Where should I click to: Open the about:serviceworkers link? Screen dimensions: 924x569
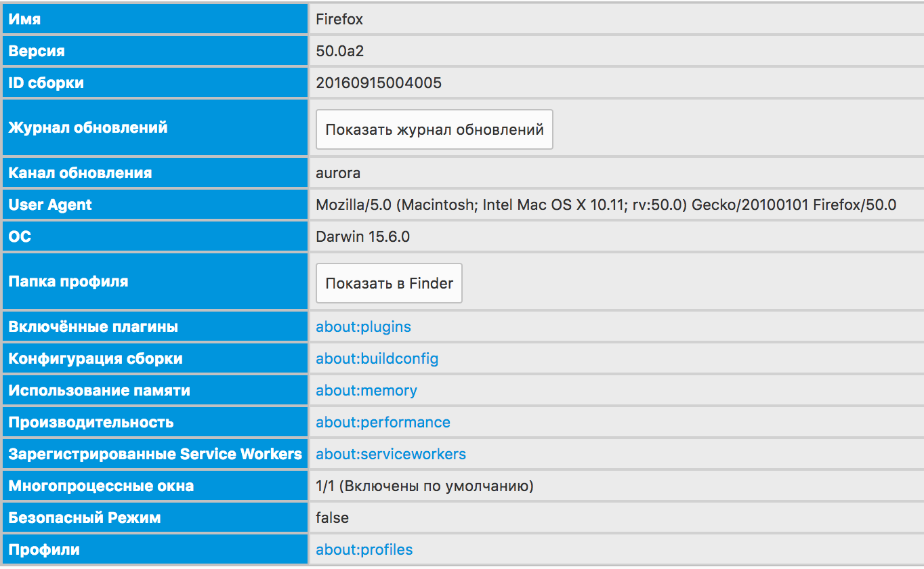click(x=390, y=454)
